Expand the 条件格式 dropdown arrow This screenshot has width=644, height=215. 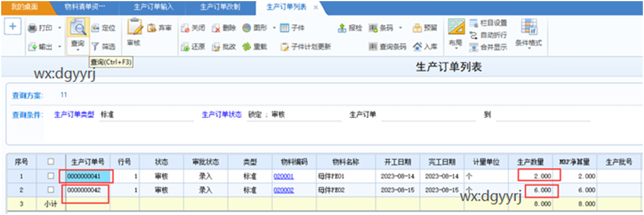pyautogui.click(x=529, y=48)
